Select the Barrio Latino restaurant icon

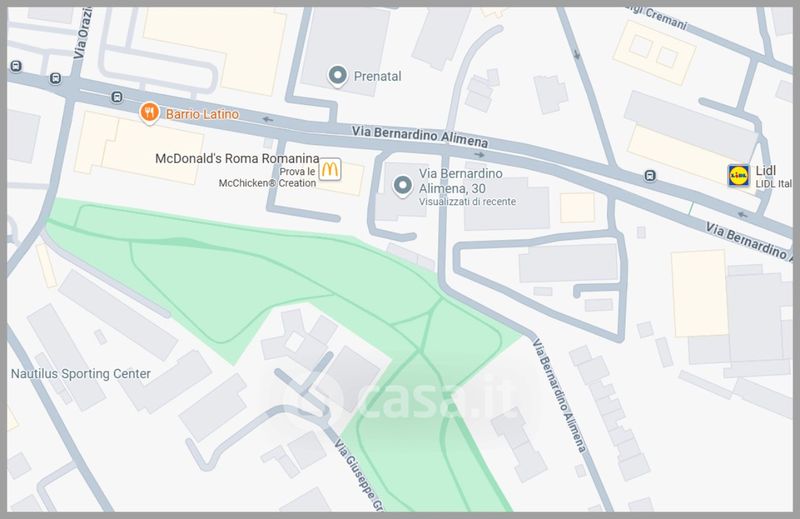(149, 113)
